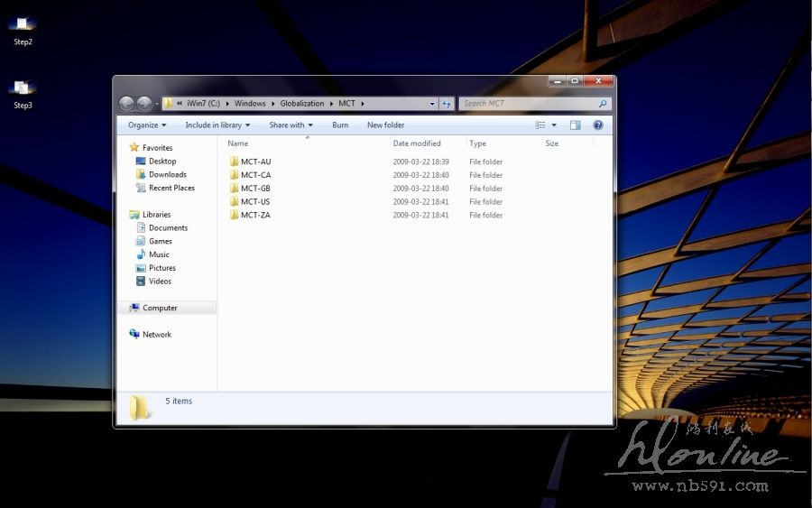Open the Help question mark icon
The height and width of the screenshot is (508, 812).
point(597,125)
